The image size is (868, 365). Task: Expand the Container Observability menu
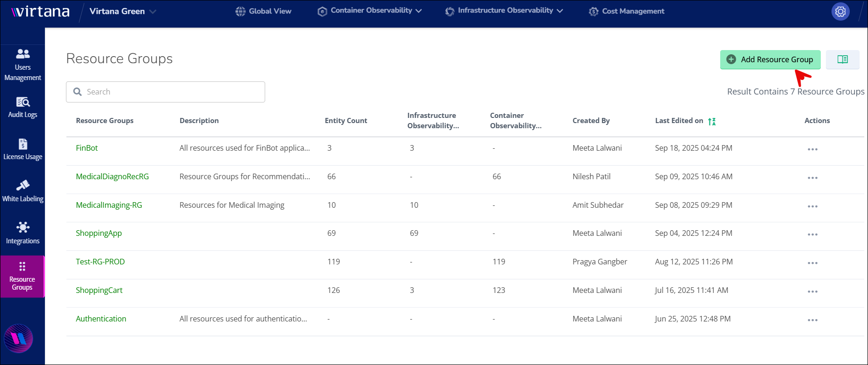[x=369, y=11]
